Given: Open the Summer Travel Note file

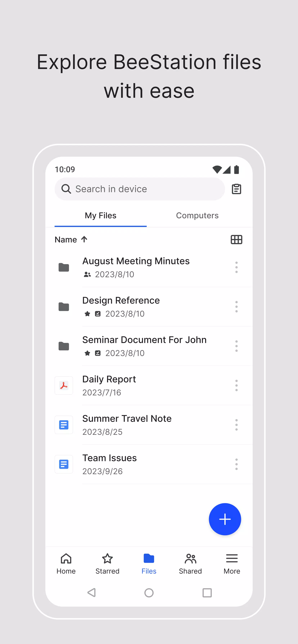Looking at the screenshot, I should click(149, 425).
